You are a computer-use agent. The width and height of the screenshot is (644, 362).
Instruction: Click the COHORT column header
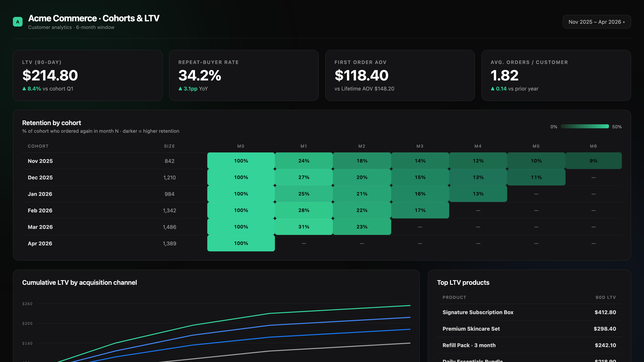(38, 146)
